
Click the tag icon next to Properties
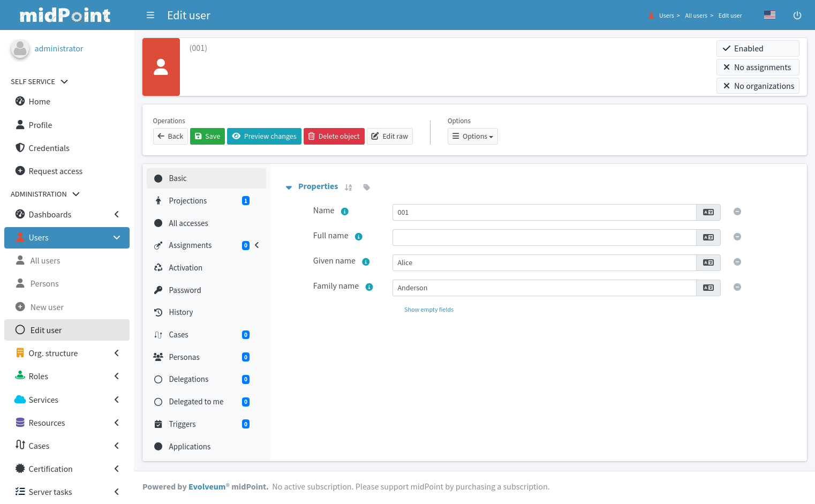point(366,187)
